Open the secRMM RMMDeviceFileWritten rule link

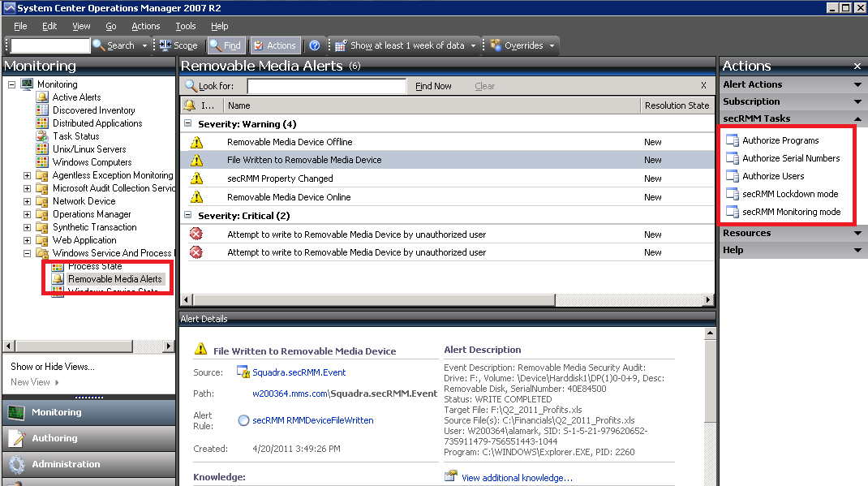[x=313, y=420]
